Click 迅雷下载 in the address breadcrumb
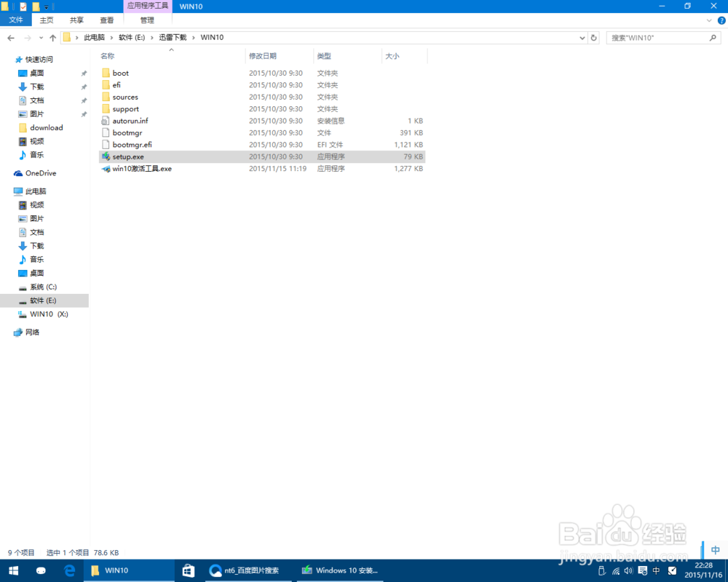Screen dimensions: 728x582 173,38
